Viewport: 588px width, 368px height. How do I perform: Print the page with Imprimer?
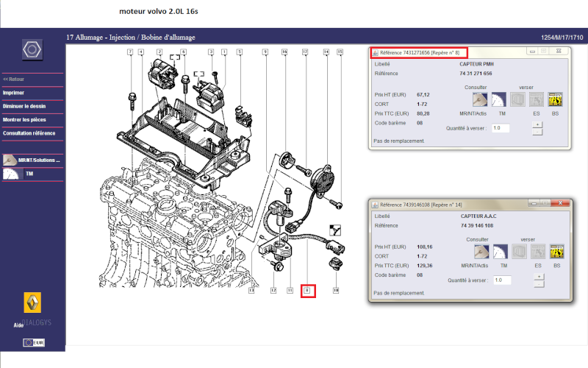(x=13, y=93)
